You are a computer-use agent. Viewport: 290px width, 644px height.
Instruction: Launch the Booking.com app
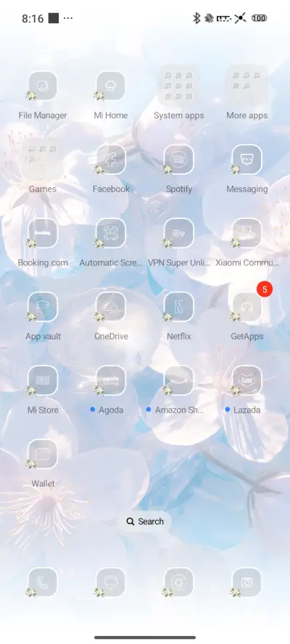point(43,233)
